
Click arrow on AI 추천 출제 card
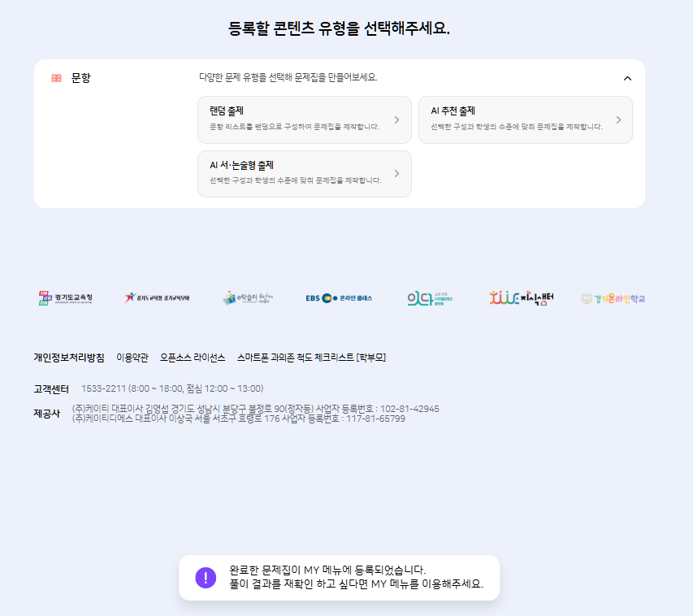(x=617, y=120)
